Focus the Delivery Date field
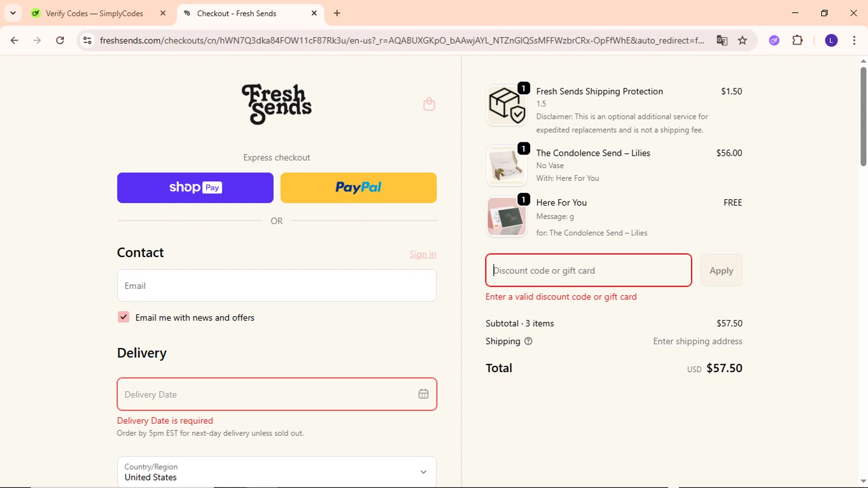This screenshot has height=488, width=868. point(277,394)
